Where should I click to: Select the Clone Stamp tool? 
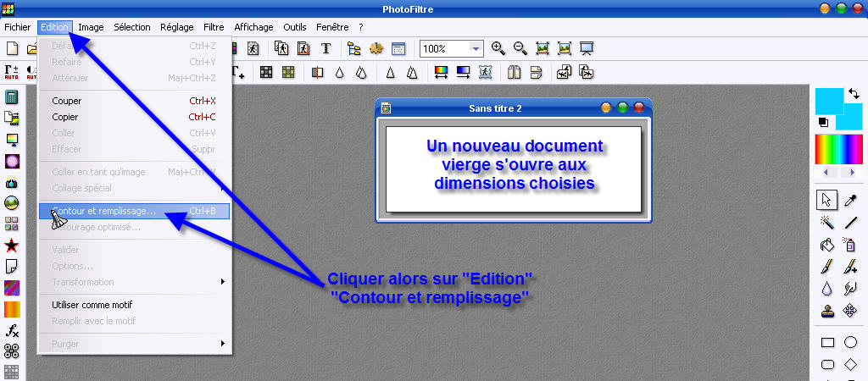827,311
